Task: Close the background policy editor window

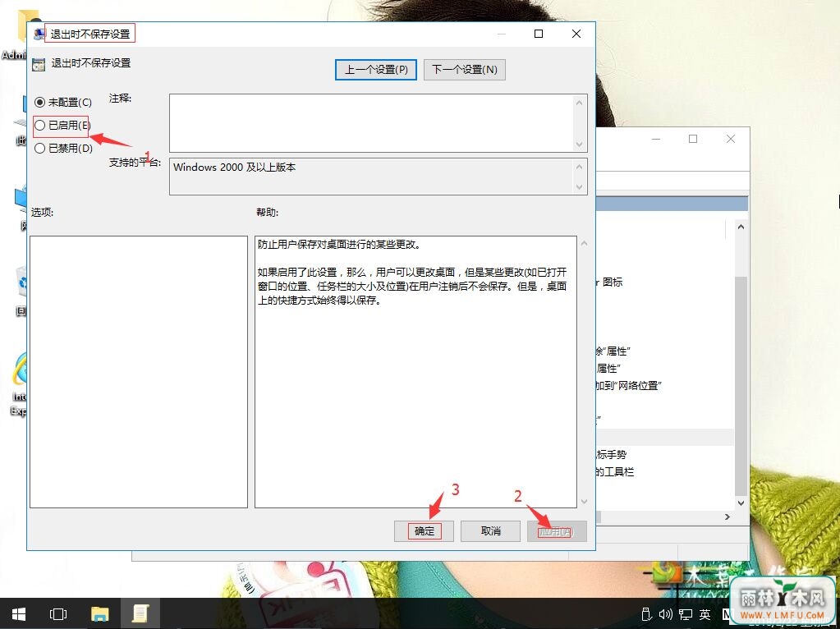Action: pyautogui.click(x=730, y=140)
